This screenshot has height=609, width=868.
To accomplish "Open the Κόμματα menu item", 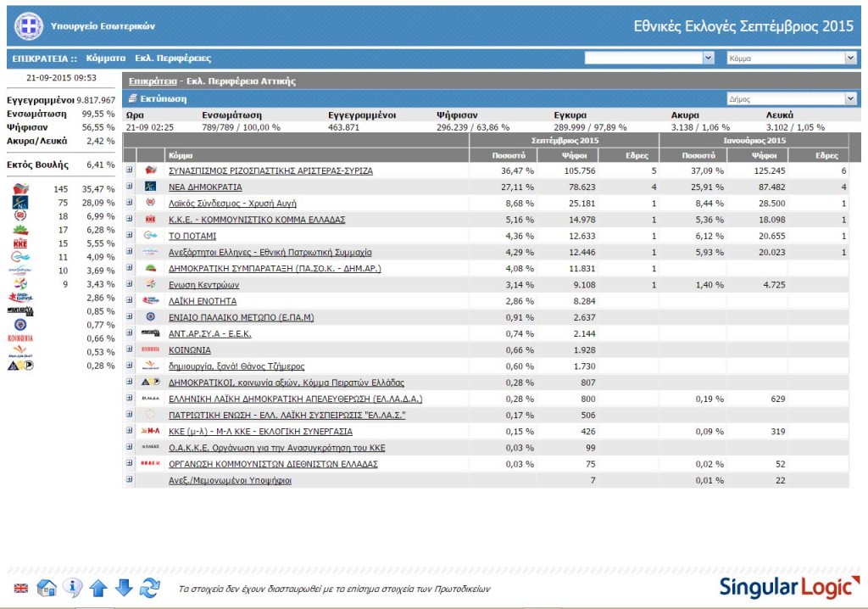I will tap(106, 59).
